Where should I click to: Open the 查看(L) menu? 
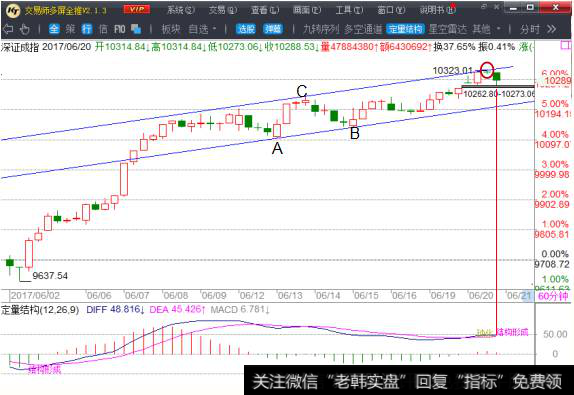click(x=265, y=10)
